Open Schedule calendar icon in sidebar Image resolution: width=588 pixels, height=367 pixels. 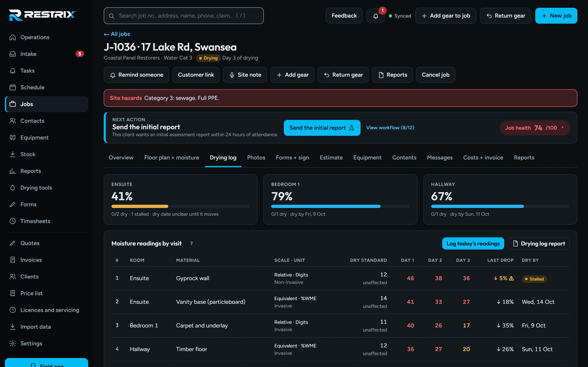[13, 87]
